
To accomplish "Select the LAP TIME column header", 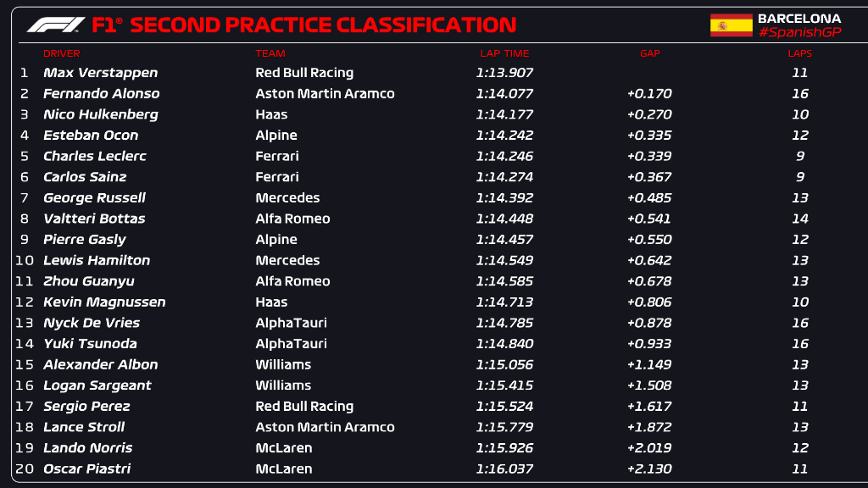I will coord(504,54).
